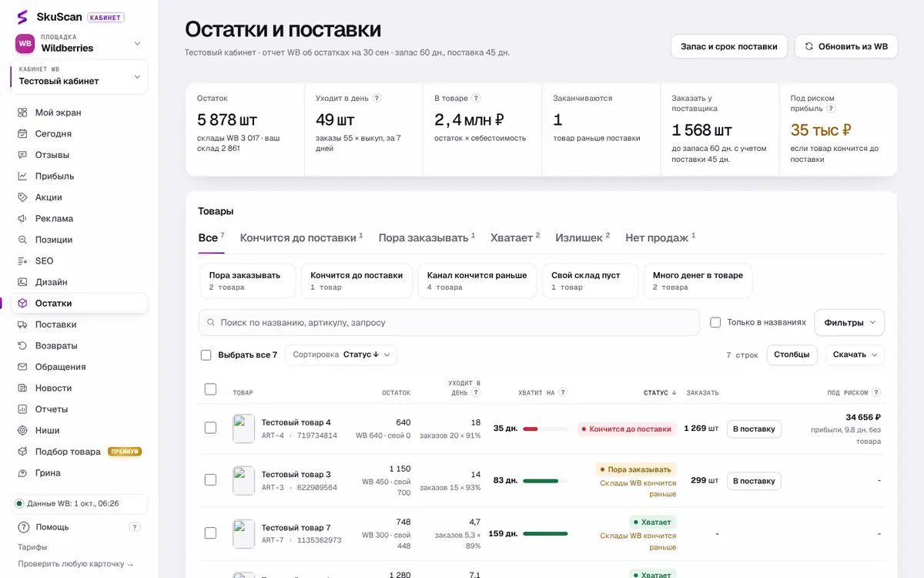Click the Ниши target icon
This screenshot has width=924, height=578.
coord(23,430)
